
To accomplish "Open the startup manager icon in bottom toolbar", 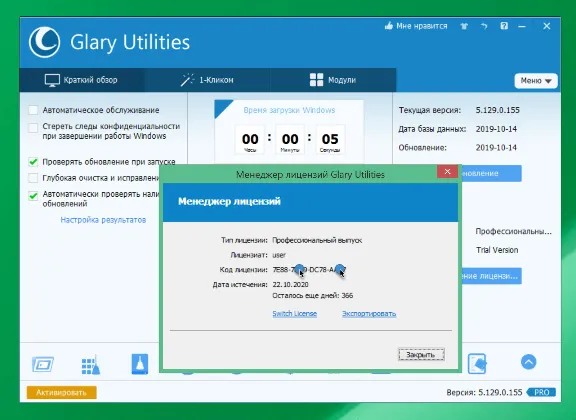I will tap(43, 365).
